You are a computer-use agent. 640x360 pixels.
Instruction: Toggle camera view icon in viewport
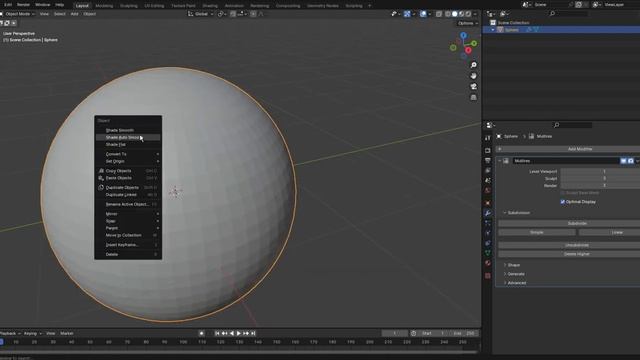point(473,87)
